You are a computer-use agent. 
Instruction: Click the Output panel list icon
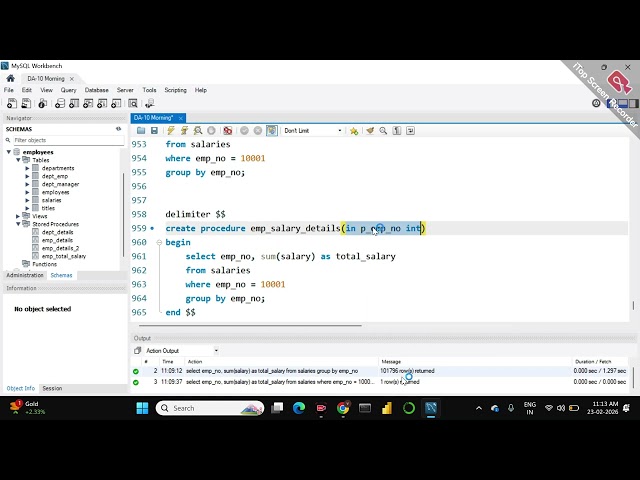pyautogui.click(x=138, y=351)
